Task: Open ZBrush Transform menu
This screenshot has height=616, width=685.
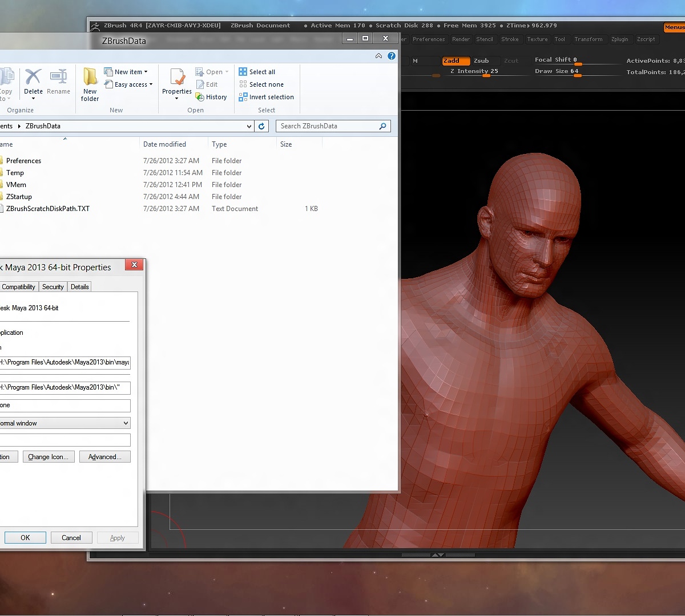Action: 588,39
